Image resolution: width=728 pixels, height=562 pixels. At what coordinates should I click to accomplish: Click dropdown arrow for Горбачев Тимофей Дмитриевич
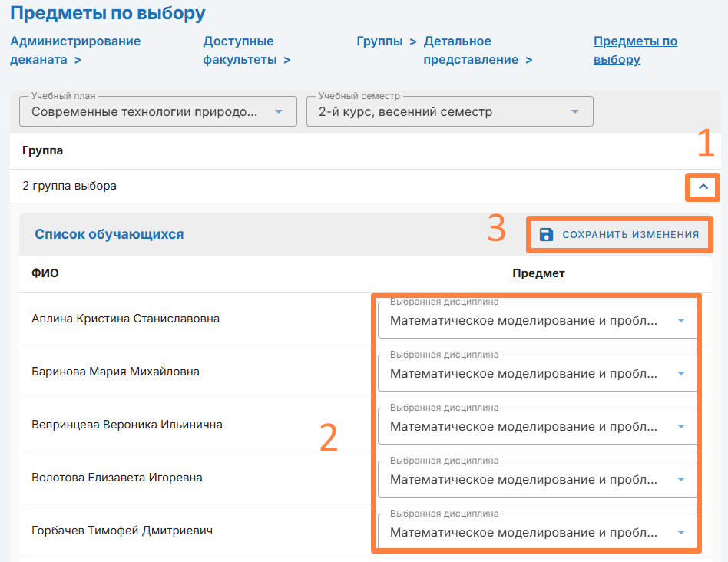pyautogui.click(x=680, y=533)
